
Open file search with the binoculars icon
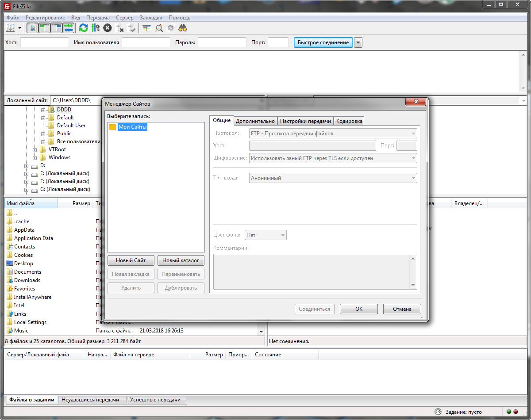tap(183, 28)
